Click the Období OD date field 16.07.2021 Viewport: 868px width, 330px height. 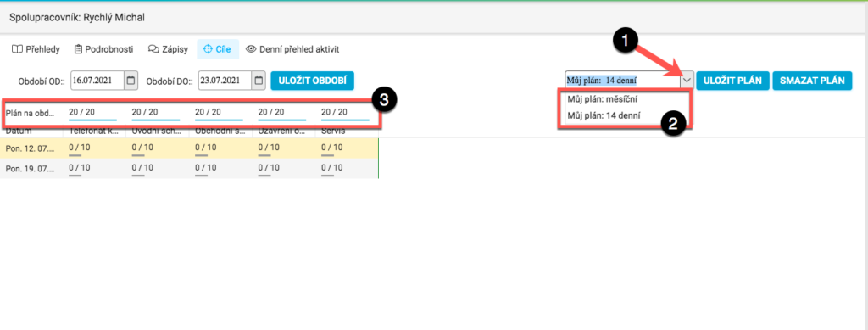coord(98,81)
